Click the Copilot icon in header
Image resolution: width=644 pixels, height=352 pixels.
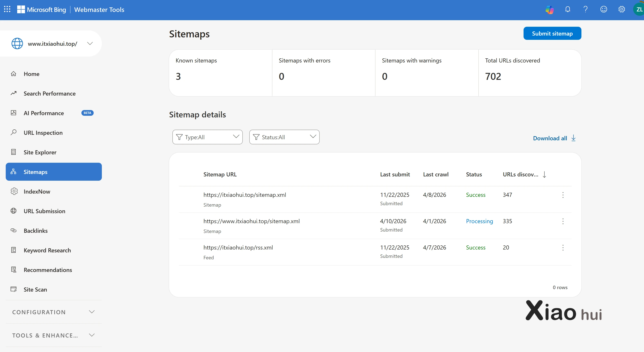coord(550,9)
